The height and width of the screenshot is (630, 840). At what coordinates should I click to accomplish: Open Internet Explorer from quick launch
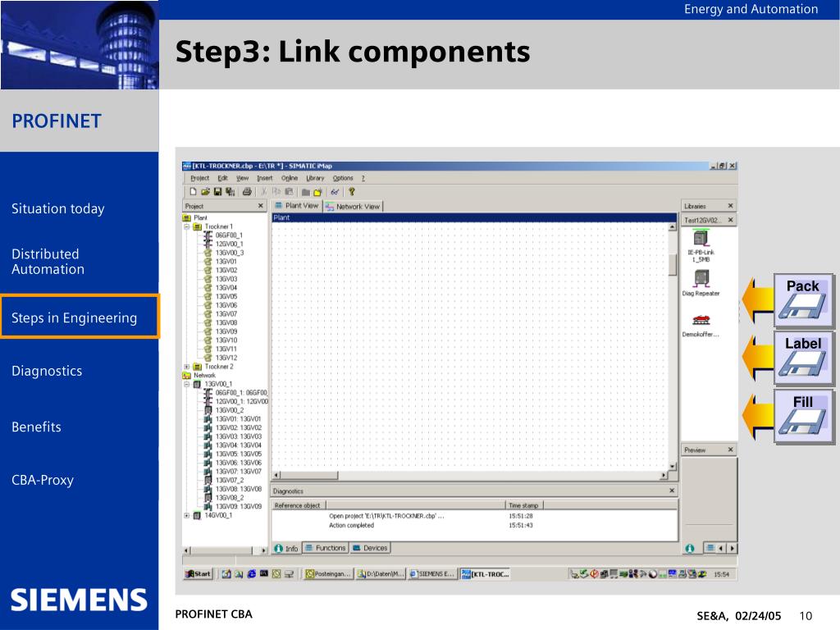[x=251, y=573]
